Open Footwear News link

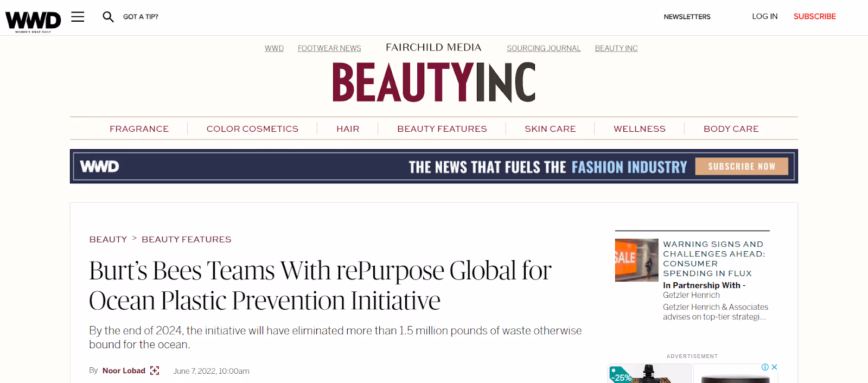[329, 48]
